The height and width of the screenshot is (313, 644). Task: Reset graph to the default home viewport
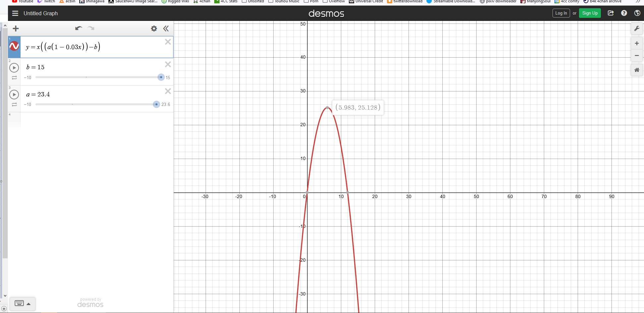[x=637, y=70]
